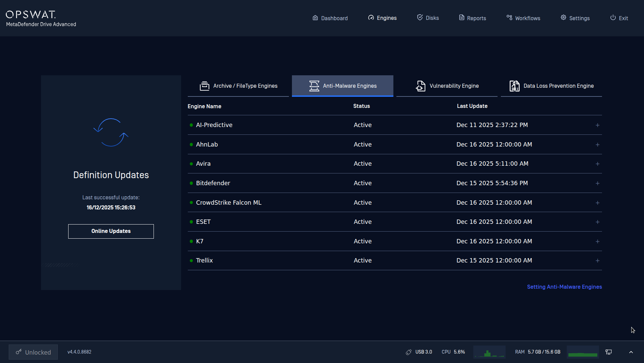
Task: Click the RAM usage bar graph
Action: [583, 352]
